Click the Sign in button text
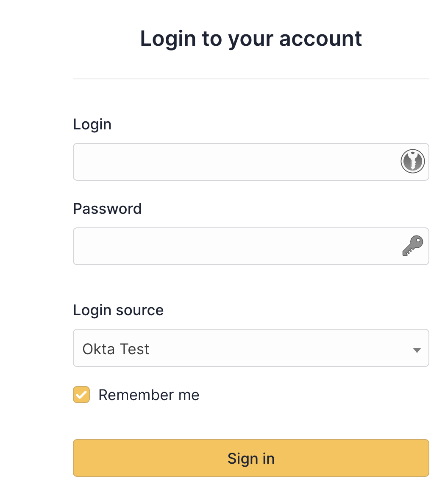 pos(251,459)
